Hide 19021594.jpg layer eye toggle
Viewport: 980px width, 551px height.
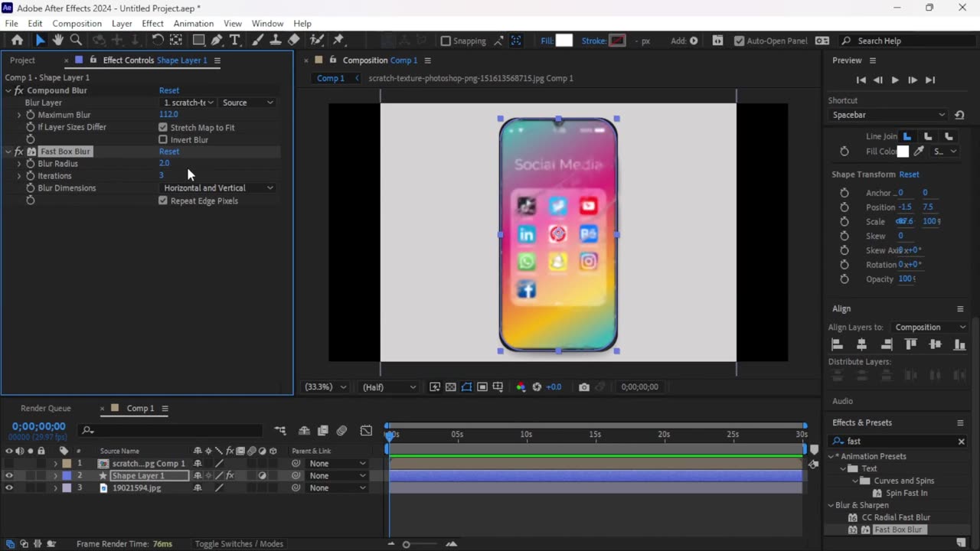(x=9, y=488)
